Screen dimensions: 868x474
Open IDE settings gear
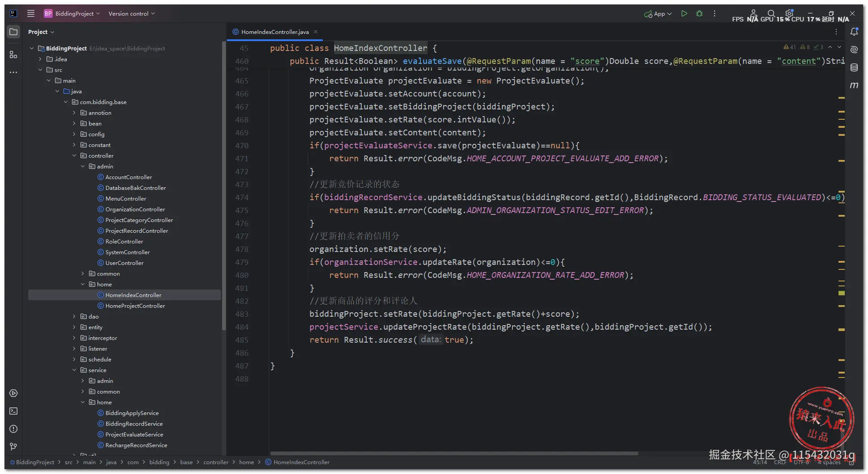pos(789,13)
